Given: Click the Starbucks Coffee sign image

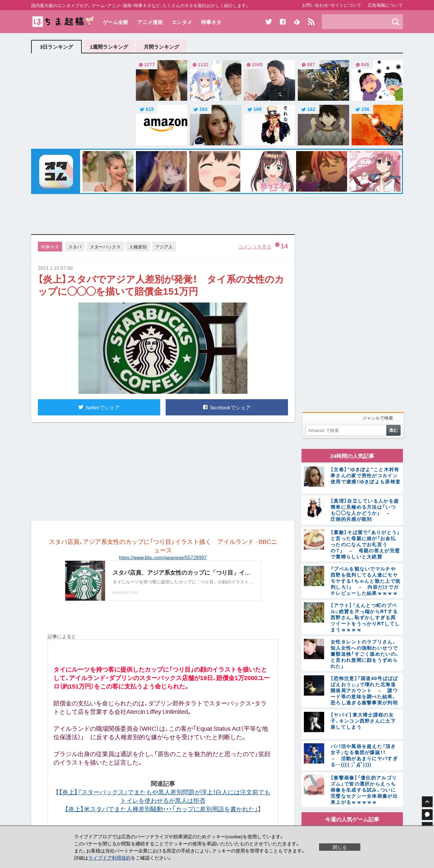Looking at the screenshot, I should click(163, 348).
